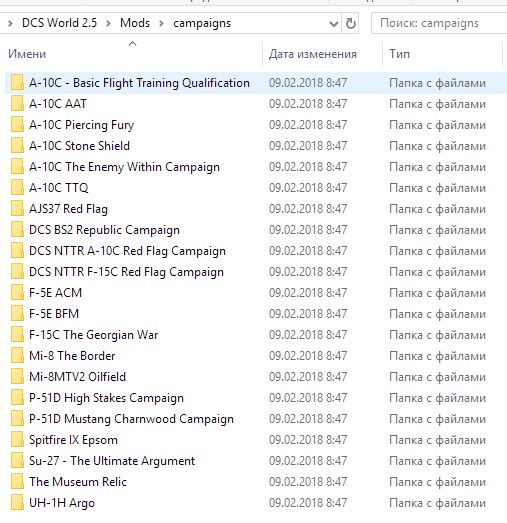Select 'Su-27 - The Ultimate Argument' name
507x523 pixels.
coord(112,461)
